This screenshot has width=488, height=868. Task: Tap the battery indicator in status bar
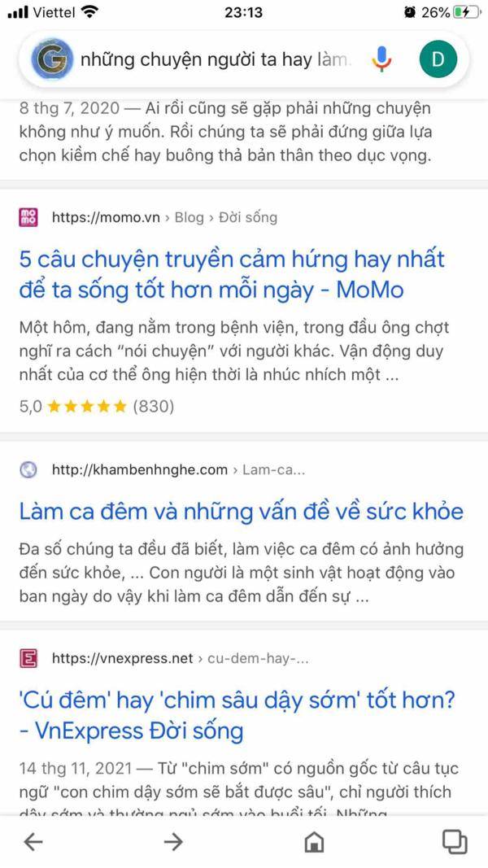[x=466, y=11]
